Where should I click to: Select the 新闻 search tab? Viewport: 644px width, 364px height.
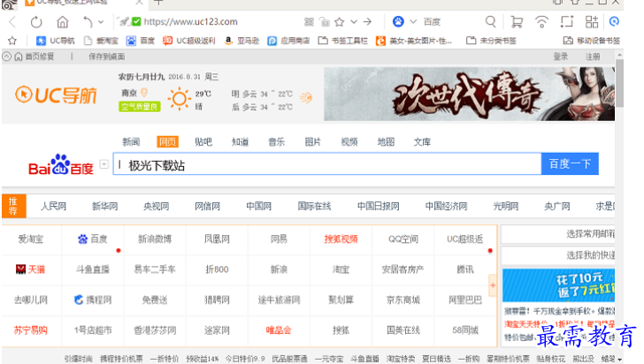coord(131,142)
